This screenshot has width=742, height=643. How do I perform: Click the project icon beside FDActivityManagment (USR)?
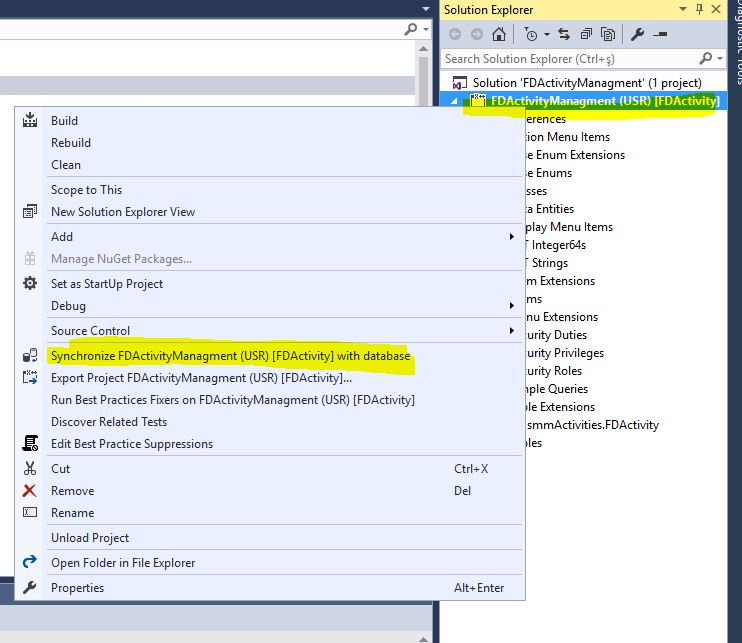pos(478,100)
